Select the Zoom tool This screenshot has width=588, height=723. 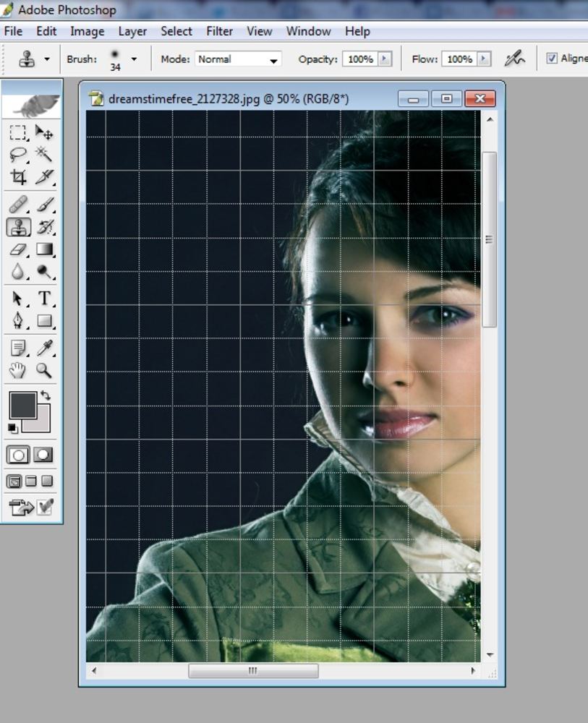coord(44,370)
